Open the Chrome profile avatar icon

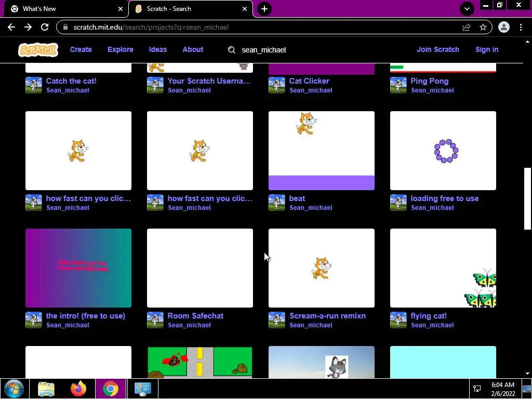click(504, 27)
